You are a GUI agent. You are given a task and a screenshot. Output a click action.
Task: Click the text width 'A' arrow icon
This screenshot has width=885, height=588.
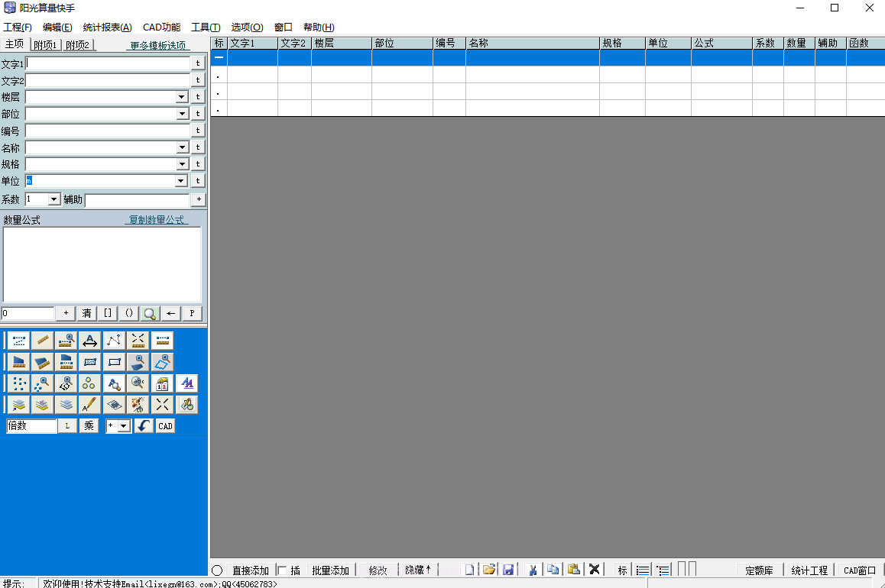coord(90,341)
